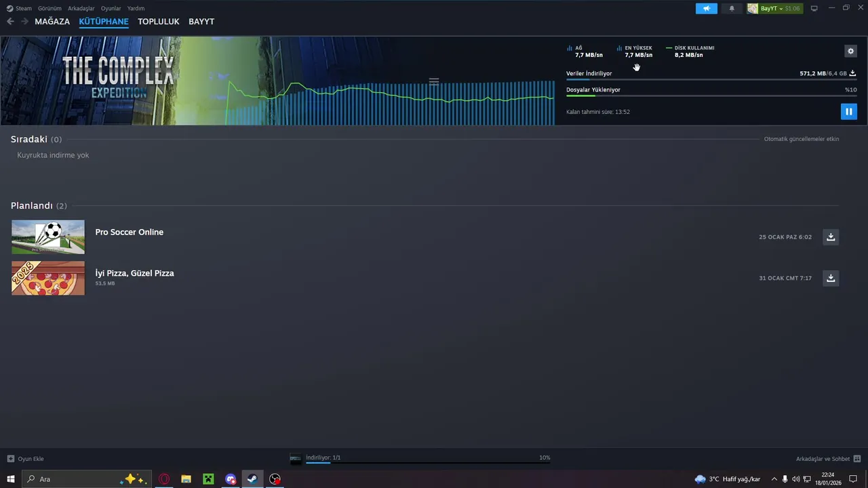Start İyi Pizza, Güzel Pizza download
Screen dimensions: 868x488
pyautogui.click(x=831, y=278)
